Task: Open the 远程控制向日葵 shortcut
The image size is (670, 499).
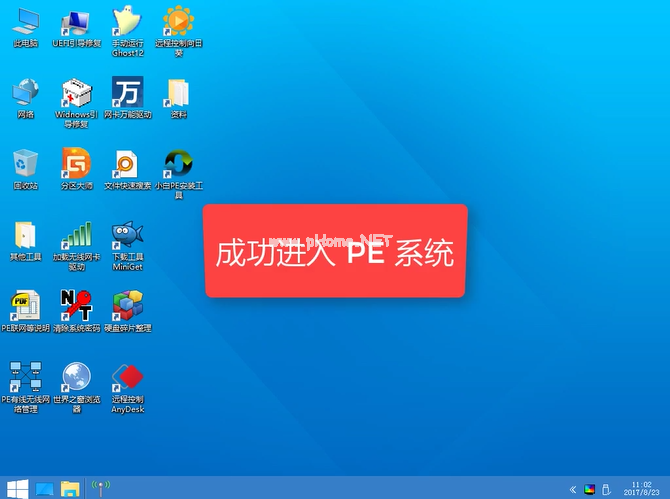Action: pyautogui.click(x=179, y=32)
